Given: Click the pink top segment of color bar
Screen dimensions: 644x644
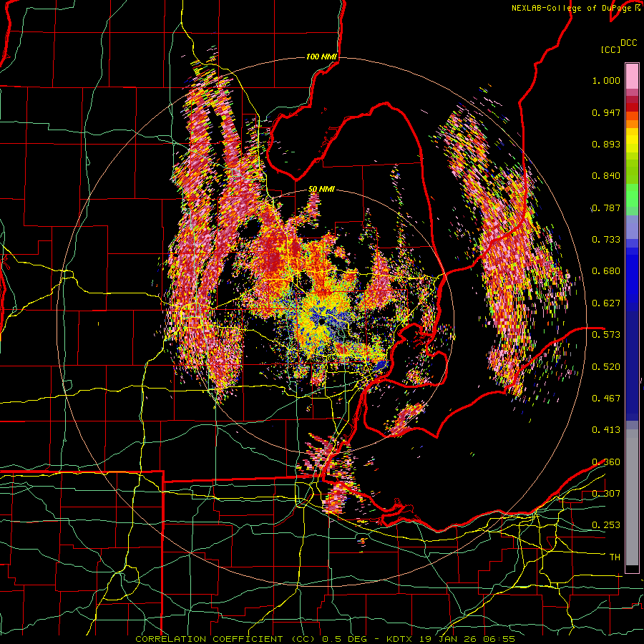Looking at the screenshot, I should [632, 77].
